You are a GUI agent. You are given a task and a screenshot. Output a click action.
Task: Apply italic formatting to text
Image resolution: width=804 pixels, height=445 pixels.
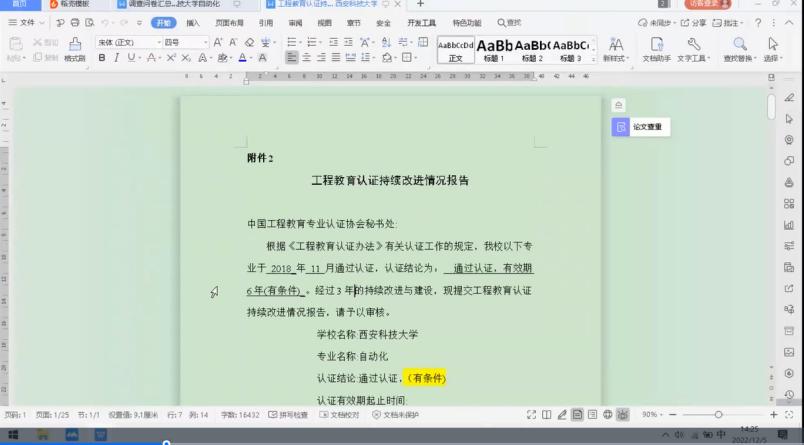116,58
